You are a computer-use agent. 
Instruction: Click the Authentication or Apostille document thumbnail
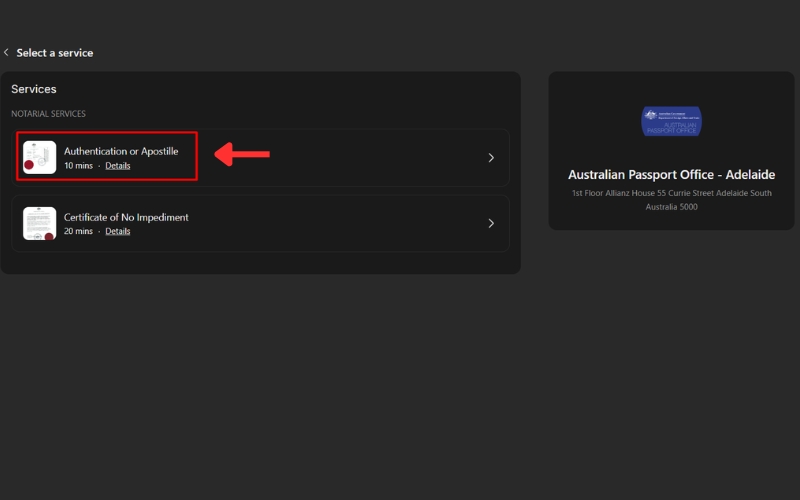point(40,157)
